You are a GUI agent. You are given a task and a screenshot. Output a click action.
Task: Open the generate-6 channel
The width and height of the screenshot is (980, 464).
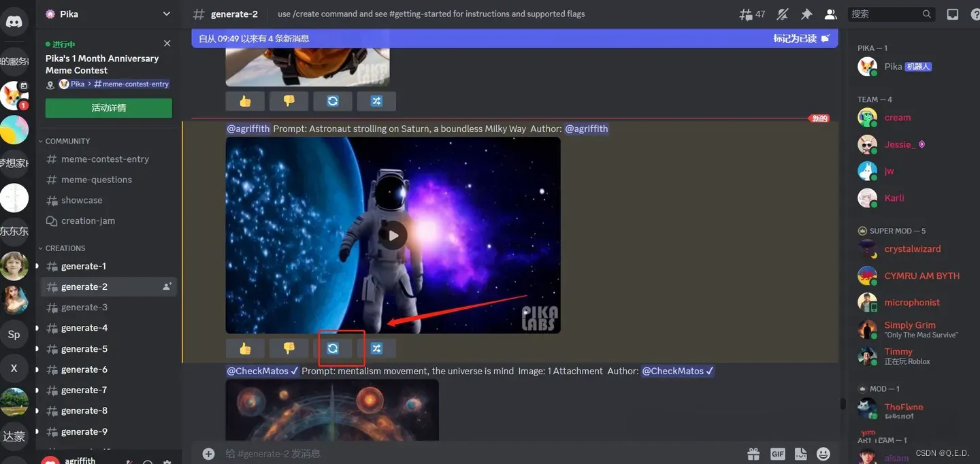point(109,369)
